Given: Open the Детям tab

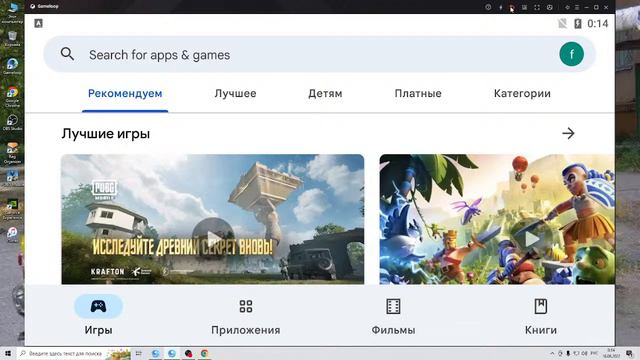Looking at the screenshot, I should pos(325,93).
